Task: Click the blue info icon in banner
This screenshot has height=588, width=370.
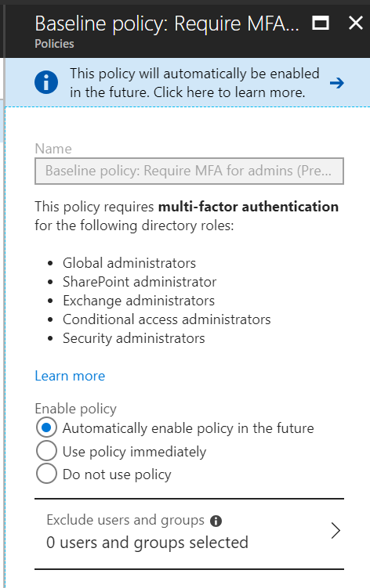Action: click(46, 82)
